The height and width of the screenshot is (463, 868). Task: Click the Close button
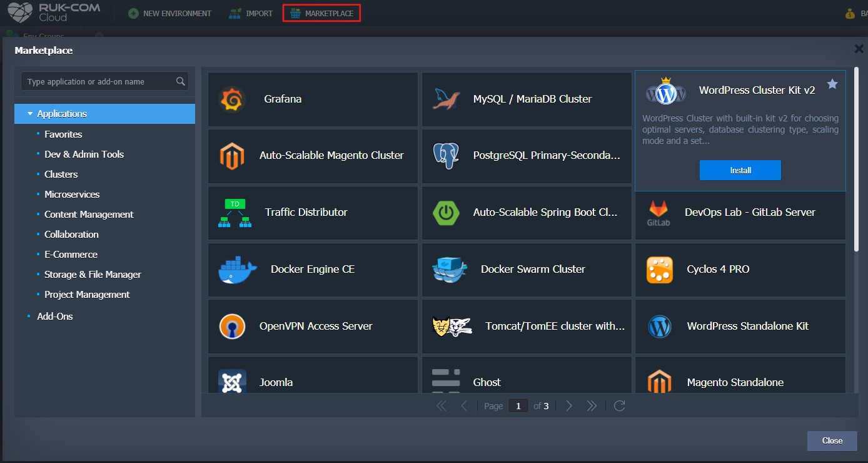(832, 440)
